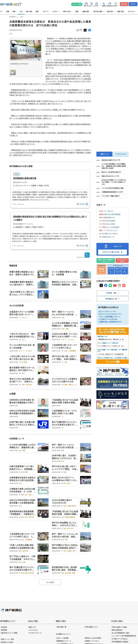Viewport: 138px width, 644px height.
Task: Share the article on Facebook below the headline
Action: pyautogui.click(x=90, y=30)
